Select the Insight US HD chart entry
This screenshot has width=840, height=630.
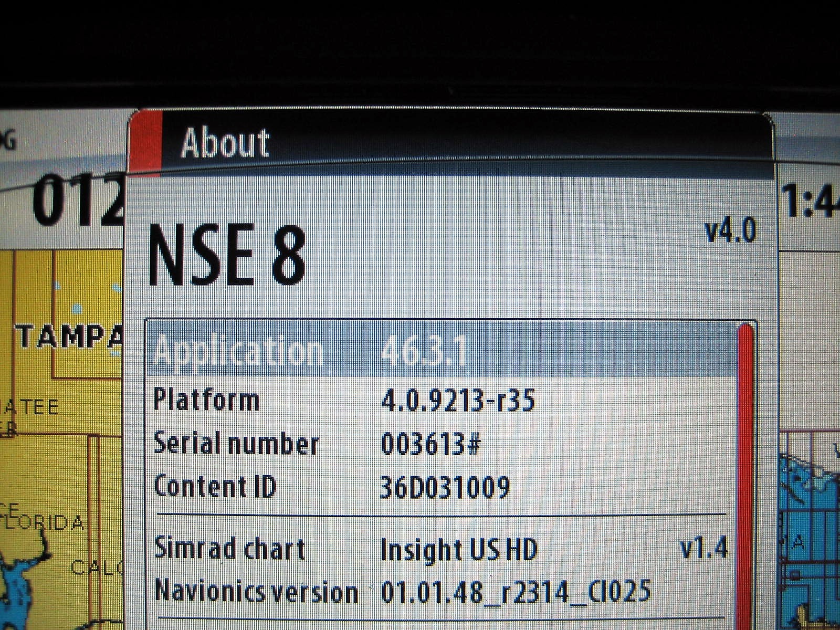click(x=459, y=550)
